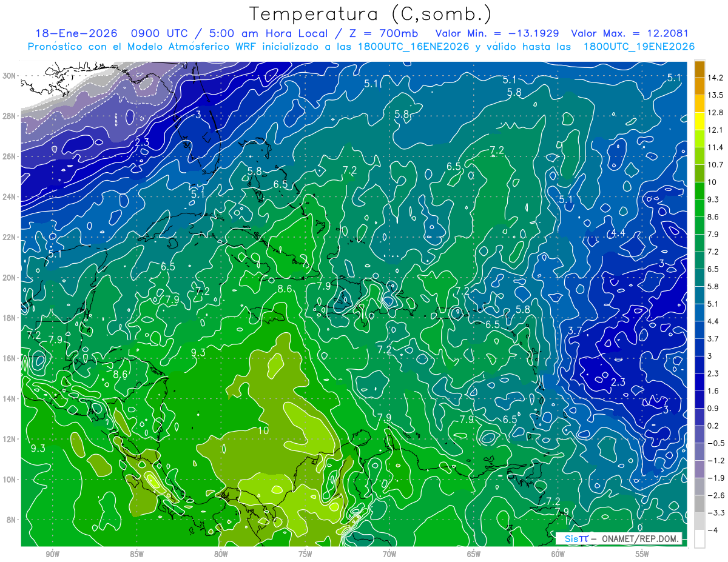
Task: Click the '-4' value on the color legend
Action: [x=712, y=530]
